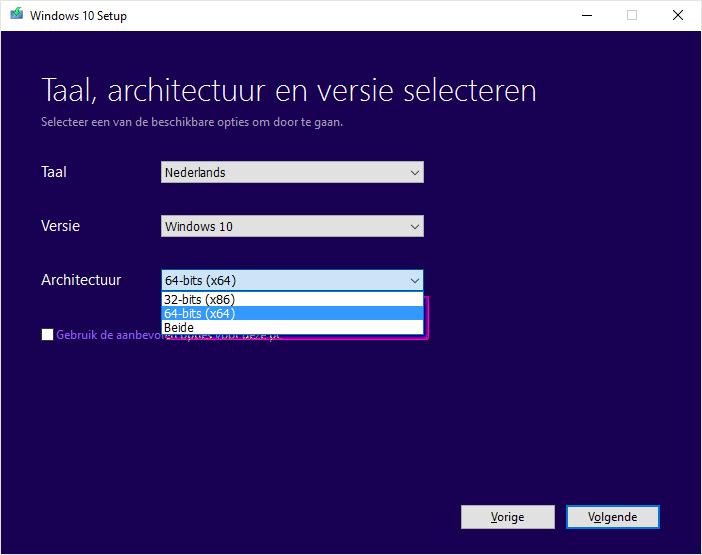Screen dimensions: 702x555
Task: Click the 64-bits (x64) selected combo field
Action: [x=292, y=281]
